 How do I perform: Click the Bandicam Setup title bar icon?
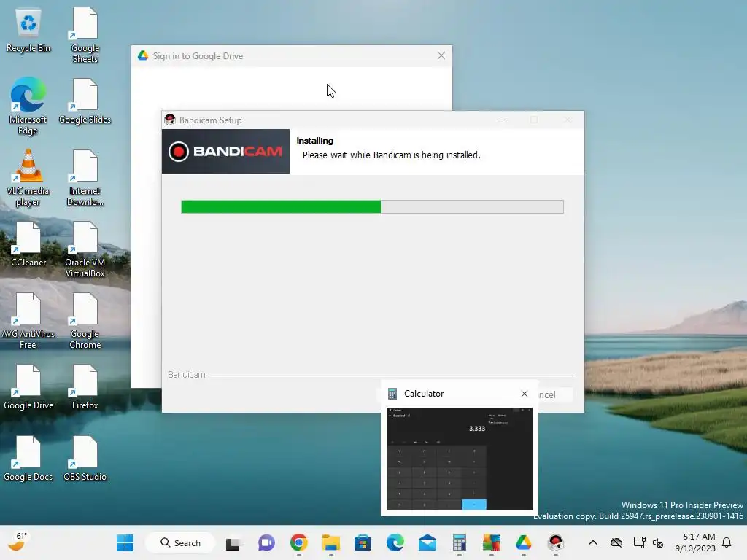click(169, 120)
